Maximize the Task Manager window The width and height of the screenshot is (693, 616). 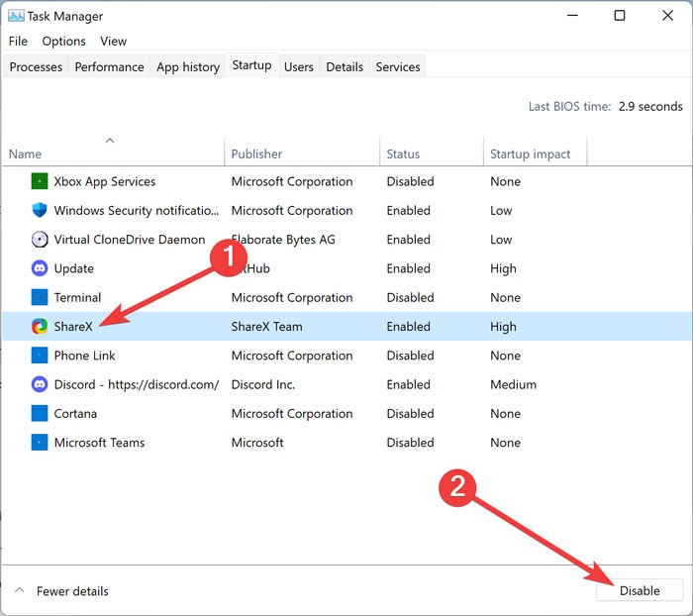pos(620,16)
